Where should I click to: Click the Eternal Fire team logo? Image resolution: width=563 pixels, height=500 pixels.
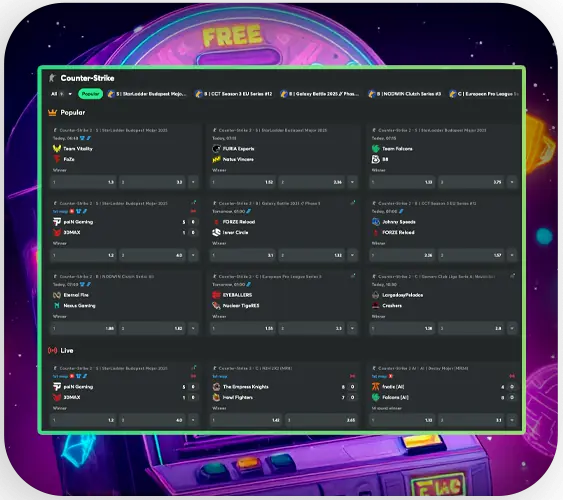[x=57, y=295]
